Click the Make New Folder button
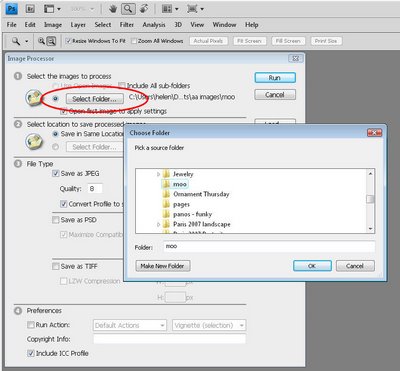Image resolution: width=400 pixels, height=371 pixels. (x=163, y=266)
